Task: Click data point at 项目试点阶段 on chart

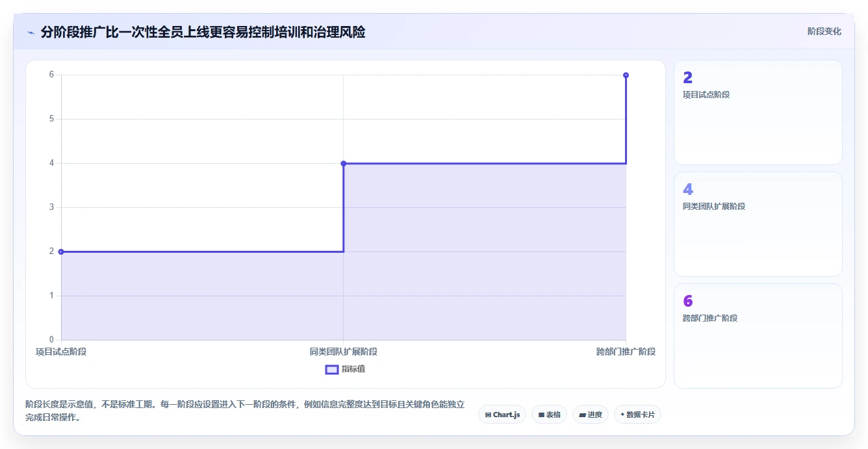Action: 61,251
